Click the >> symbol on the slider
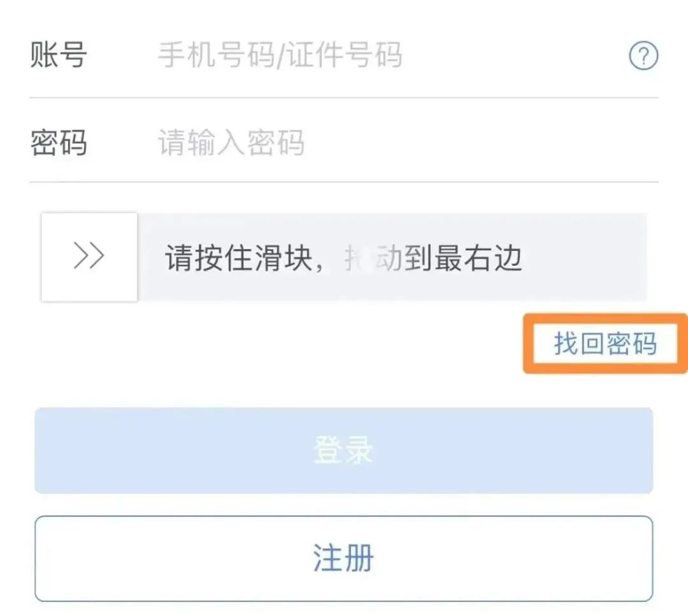The width and height of the screenshot is (688, 616). pyautogui.click(x=89, y=255)
